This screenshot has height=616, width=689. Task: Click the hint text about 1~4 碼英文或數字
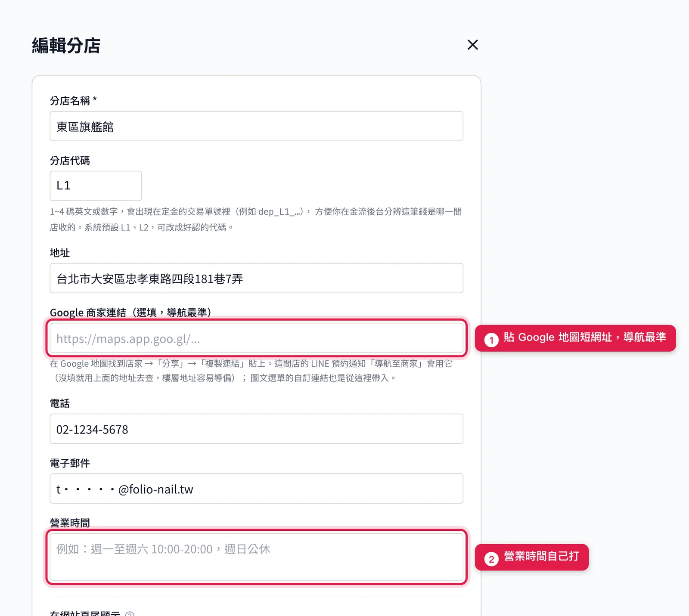click(256, 219)
